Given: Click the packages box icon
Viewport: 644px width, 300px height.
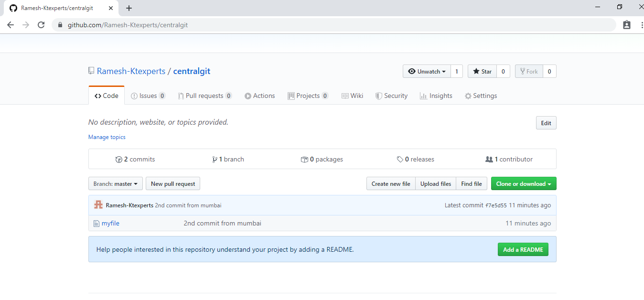Looking at the screenshot, I should [304, 160].
